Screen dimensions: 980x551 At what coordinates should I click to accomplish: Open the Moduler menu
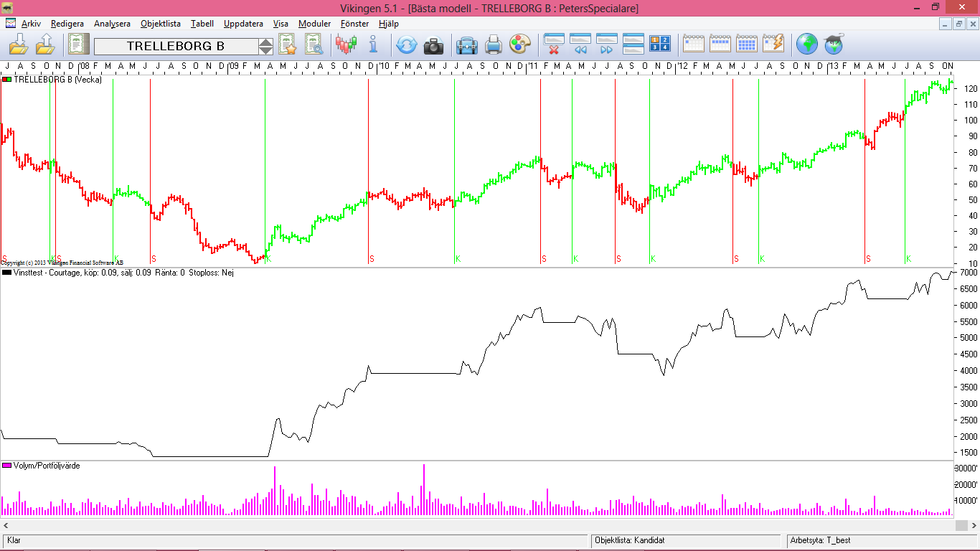pos(315,24)
